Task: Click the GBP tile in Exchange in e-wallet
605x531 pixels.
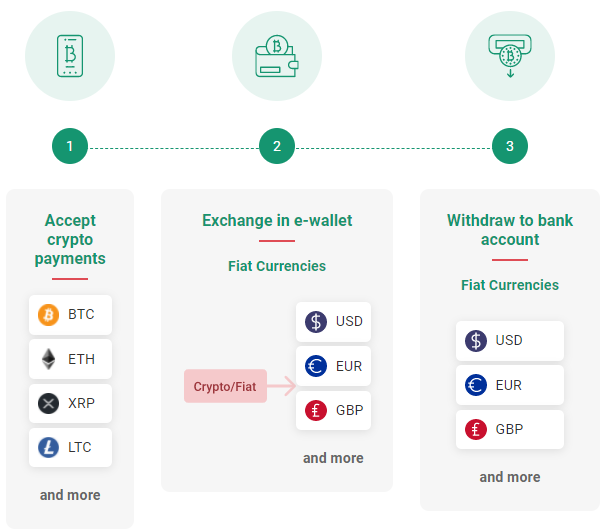Action: tap(333, 410)
